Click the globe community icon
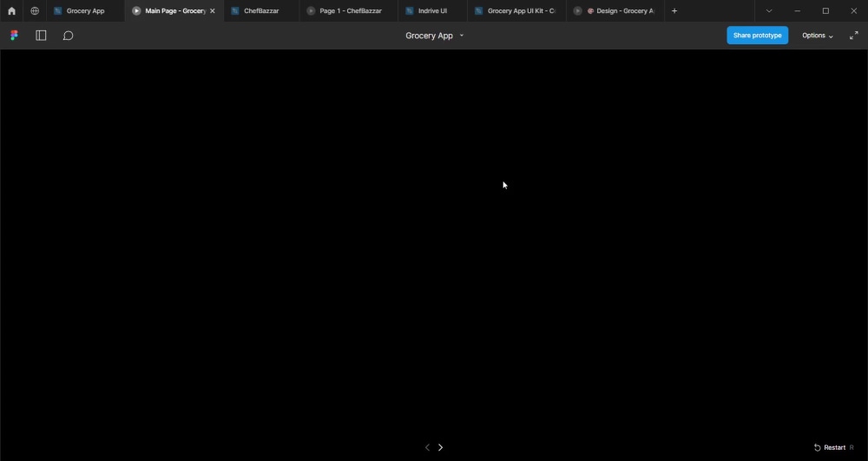This screenshot has height=461, width=868. pyautogui.click(x=35, y=11)
